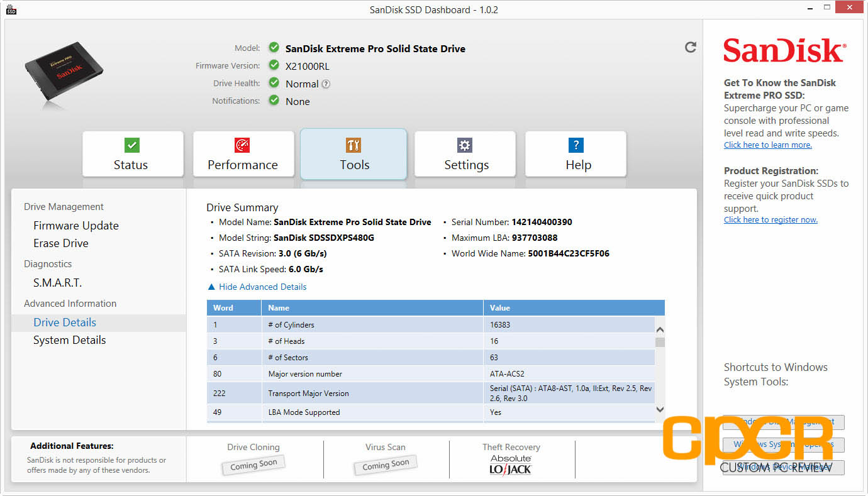Click firmware version X21000RL
The image size is (868, 496).
pos(308,66)
